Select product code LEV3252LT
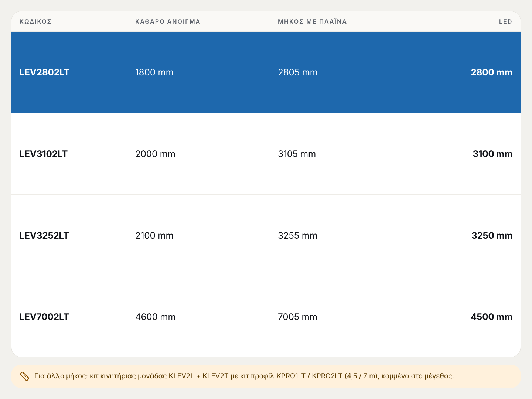Image resolution: width=532 pixels, height=399 pixels. point(44,235)
